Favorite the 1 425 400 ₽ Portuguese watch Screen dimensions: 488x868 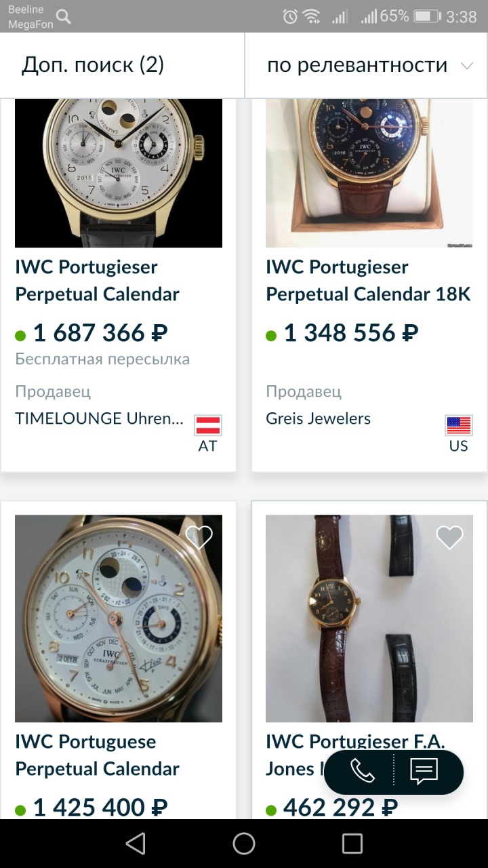click(x=199, y=538)
